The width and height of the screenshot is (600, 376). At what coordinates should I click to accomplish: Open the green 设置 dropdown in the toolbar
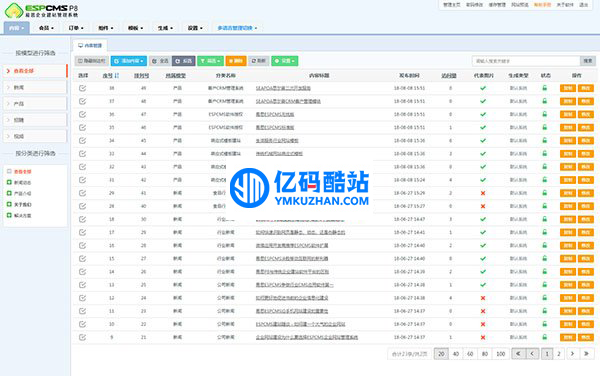pyautogui.click(x=285, y=61)
